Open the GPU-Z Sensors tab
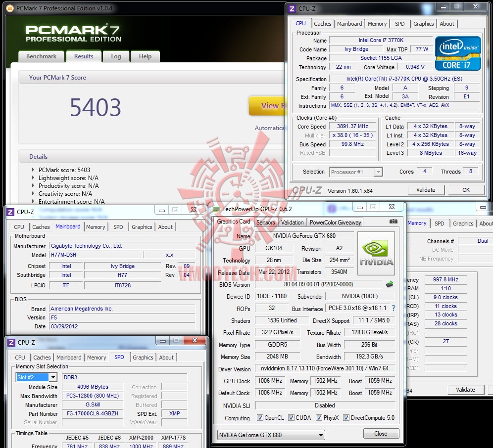 coord(266,223)
